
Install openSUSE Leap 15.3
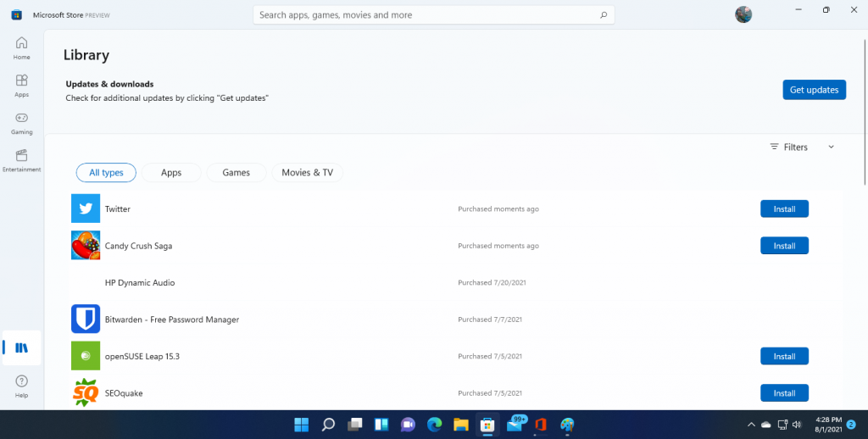[x=784, y=356]
